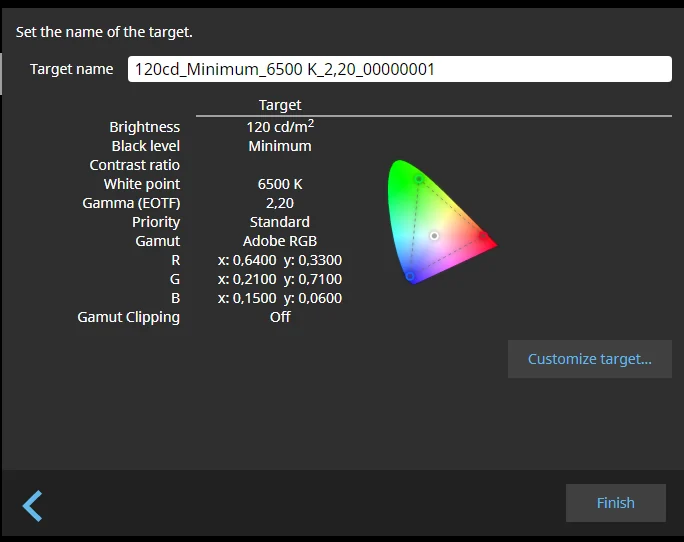Click the Black level value Minimum
Screen dimensions: 684x542
click(x=280, y=146)
